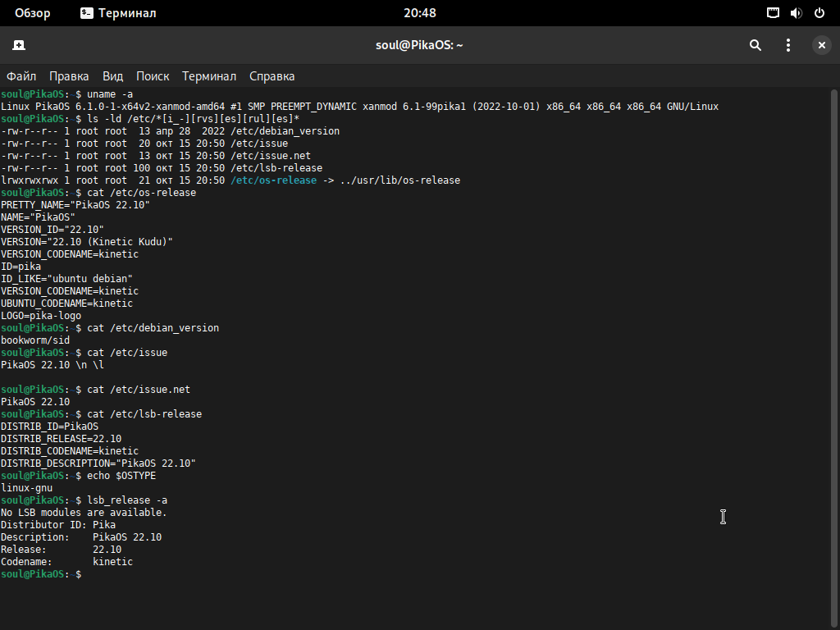Open the Правка menu
The height and width of the screenshot is (630, 840).
click(69, 76)
